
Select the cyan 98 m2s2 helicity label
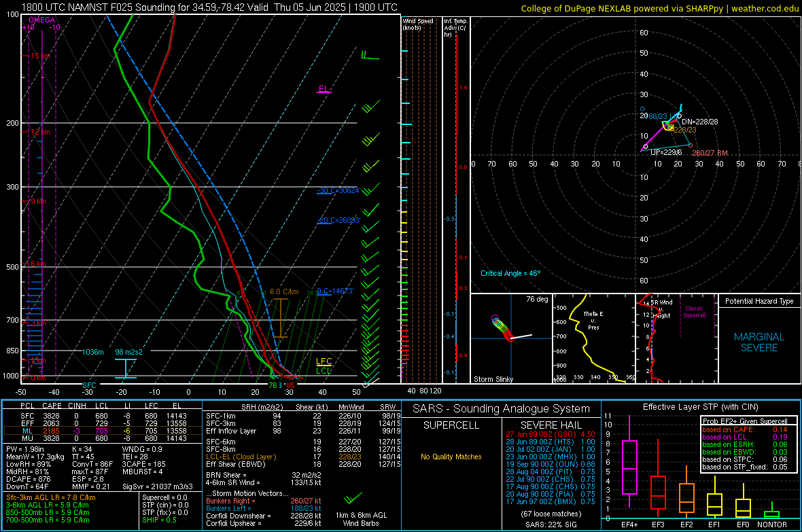(129, 352)
